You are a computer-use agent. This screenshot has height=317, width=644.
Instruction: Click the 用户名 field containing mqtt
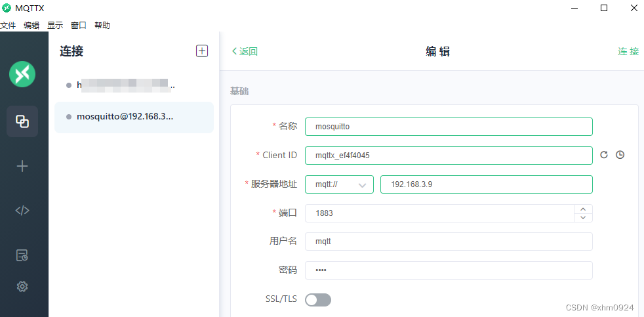tap(449, 242)
